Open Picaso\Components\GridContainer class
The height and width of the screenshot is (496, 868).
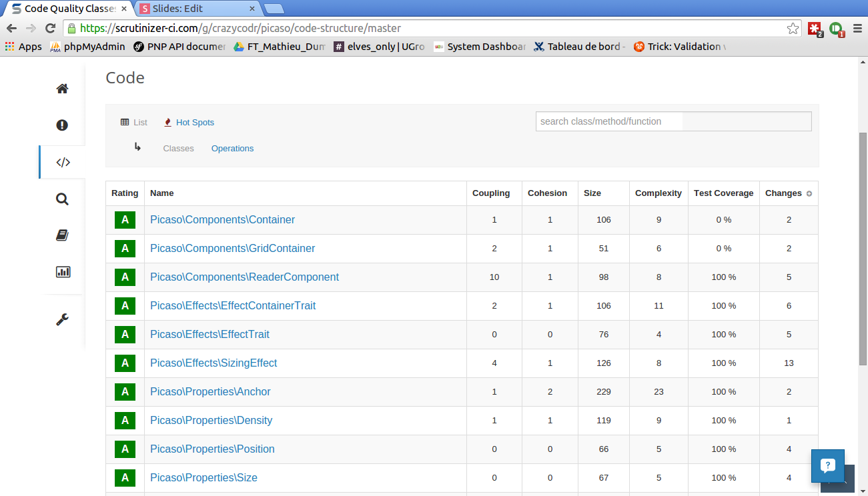(x=232, y=249)
